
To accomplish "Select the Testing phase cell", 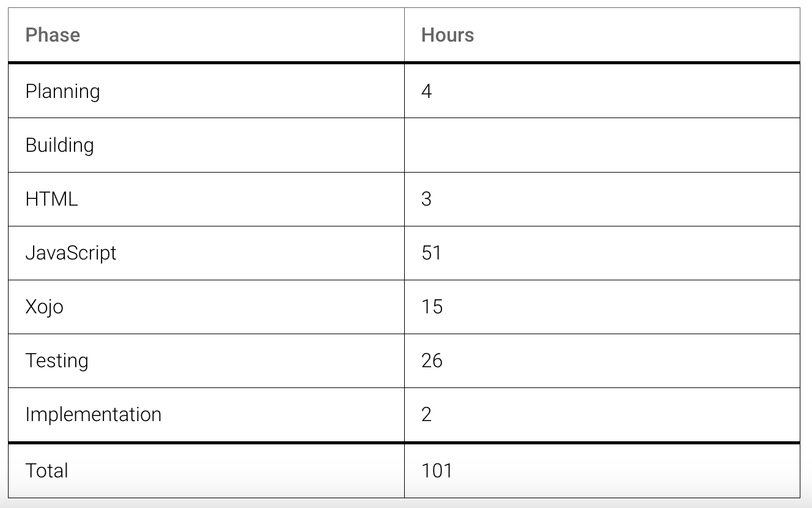I will [x=57, y=360].
